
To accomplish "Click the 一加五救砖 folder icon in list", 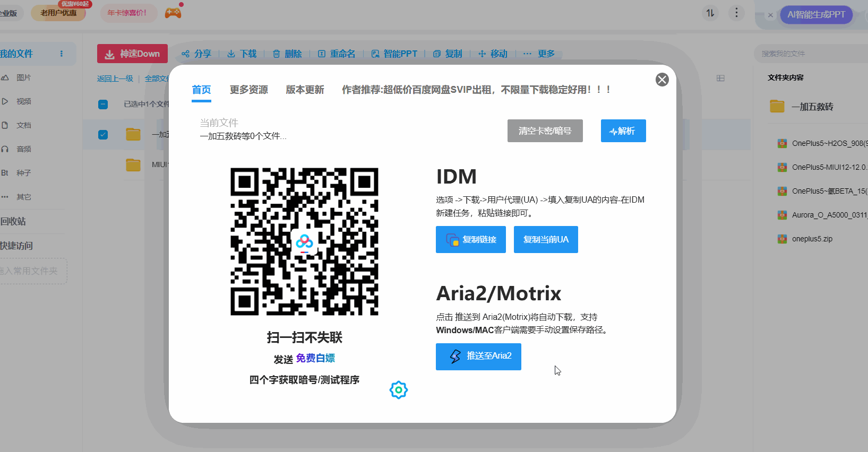I will pyautogui.click(x=133, y=134).
